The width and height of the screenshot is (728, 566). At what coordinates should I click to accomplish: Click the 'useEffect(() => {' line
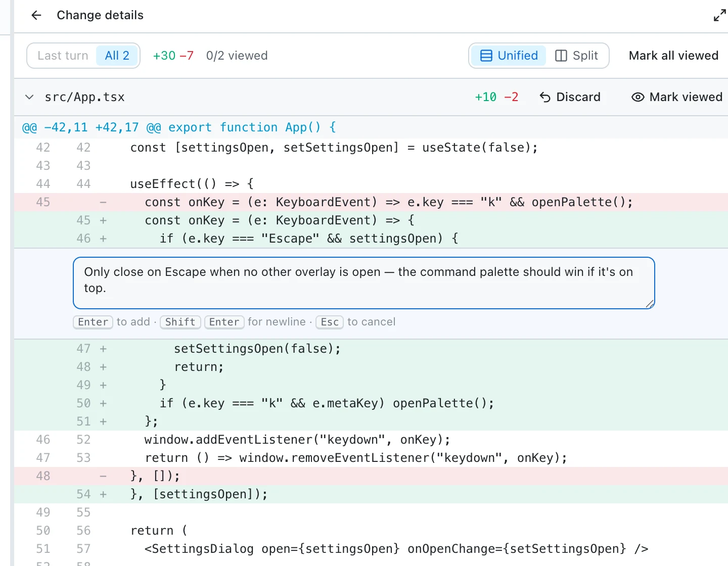pyautogui.click(x=371, y=184)
